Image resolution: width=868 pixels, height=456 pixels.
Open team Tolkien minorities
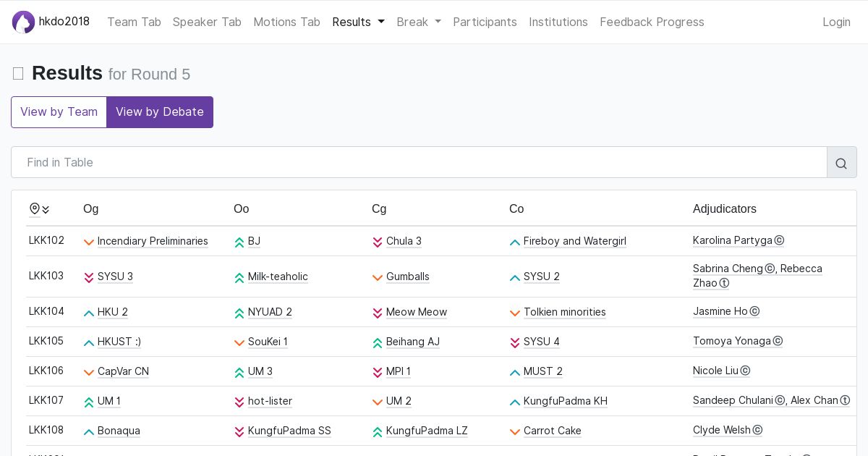click(565, 312)
